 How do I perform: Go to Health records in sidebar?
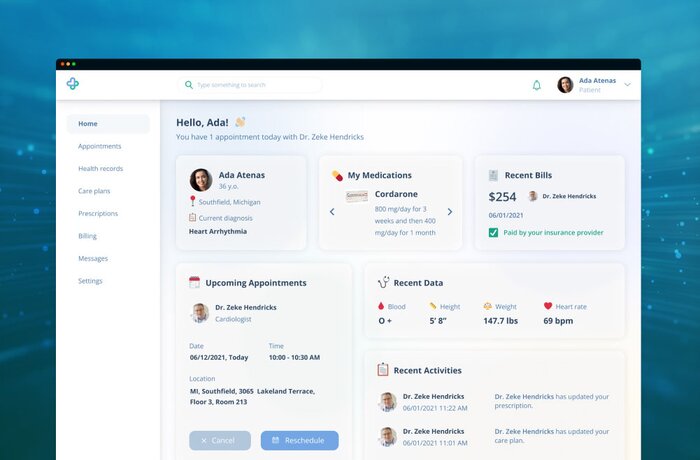(101, 169)
